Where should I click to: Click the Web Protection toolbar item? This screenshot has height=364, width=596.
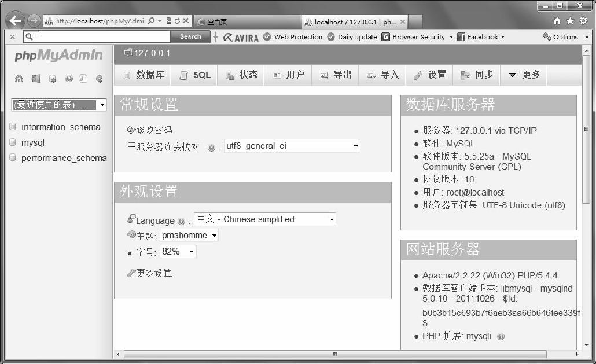tap(293, 37)
